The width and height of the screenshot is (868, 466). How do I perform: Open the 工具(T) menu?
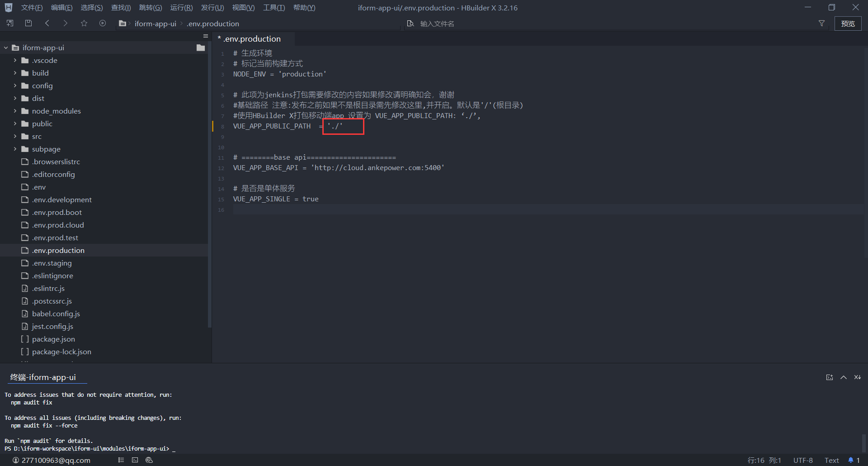pyautogui.click(x=274, y=8)
